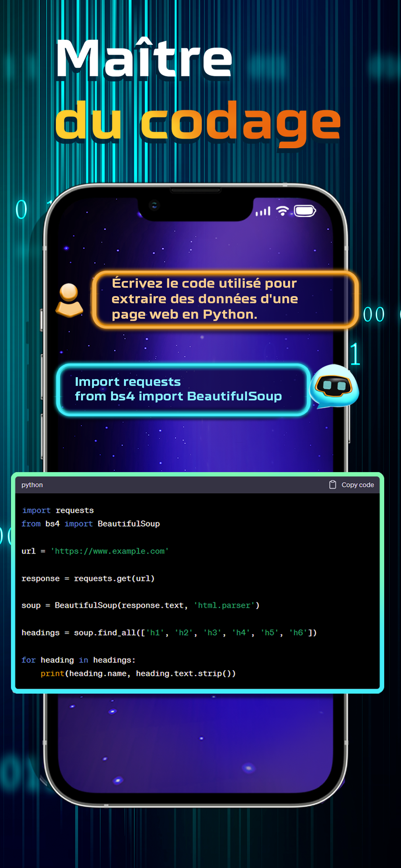Click the 'for heading in headings:' line
401x868 pixels.
78,660
